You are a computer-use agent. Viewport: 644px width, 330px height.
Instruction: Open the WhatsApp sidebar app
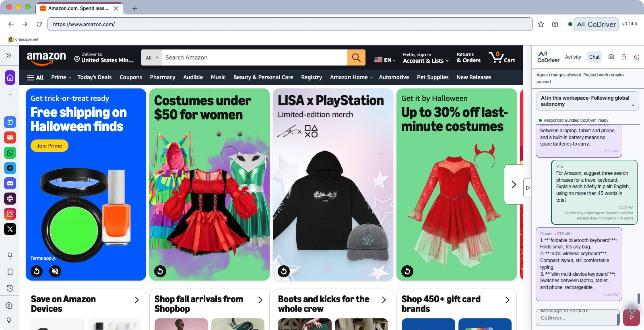(10, 153)
